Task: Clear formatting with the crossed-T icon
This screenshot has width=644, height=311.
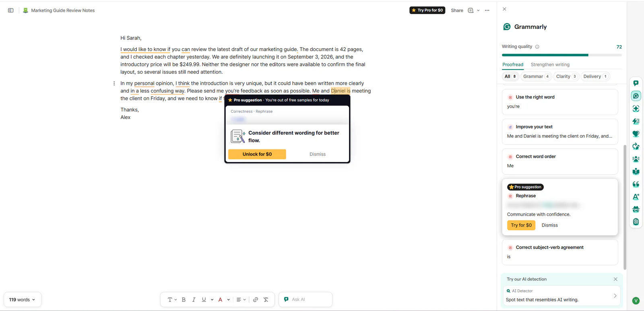Action: 266,300
